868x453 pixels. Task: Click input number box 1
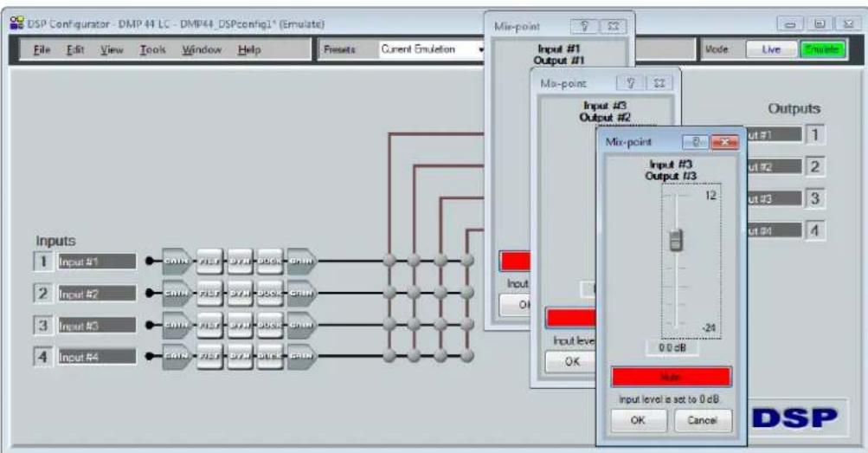coord(43,262)
